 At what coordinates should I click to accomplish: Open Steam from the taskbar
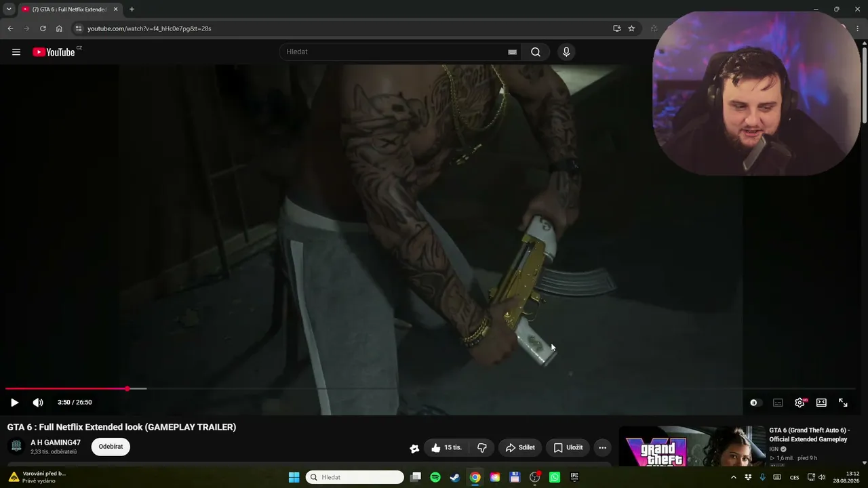(x=455, y=477)
